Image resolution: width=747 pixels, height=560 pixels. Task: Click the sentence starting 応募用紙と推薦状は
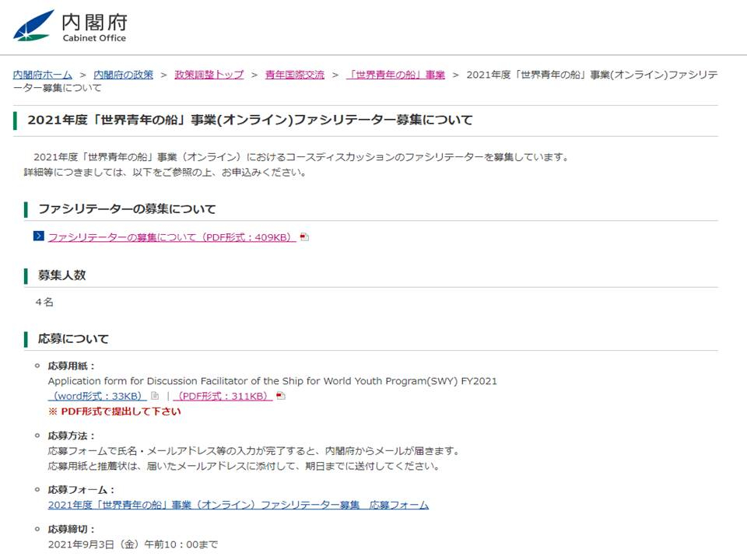point(244,466)
